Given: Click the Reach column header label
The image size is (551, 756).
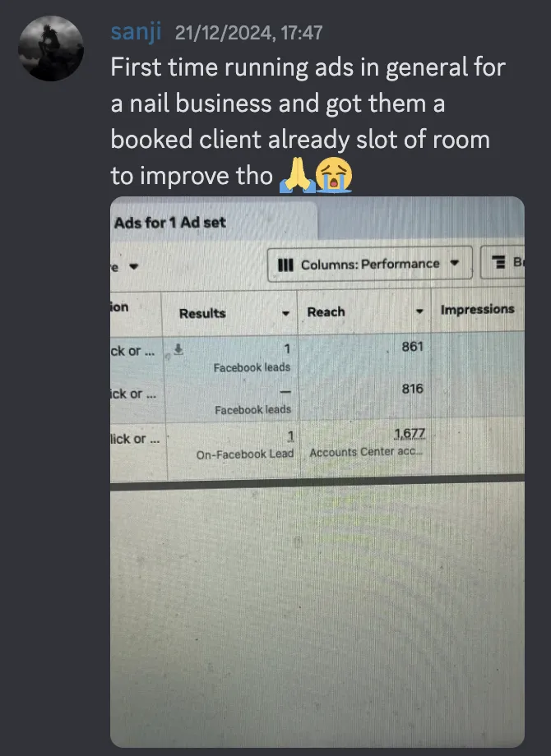Looking at the screenshot, I should [x=326, y=312].
